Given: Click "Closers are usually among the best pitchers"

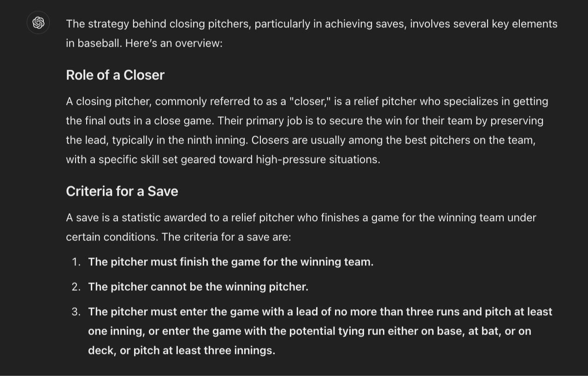Looking at the screenshot, I should pyautogui.click(x=359, y=140).
